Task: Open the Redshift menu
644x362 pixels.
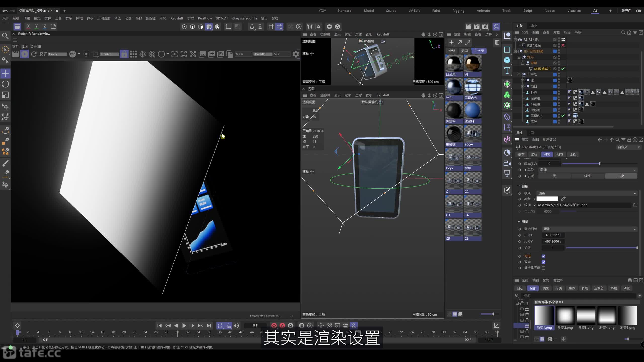Action: (x=177, y=18)
